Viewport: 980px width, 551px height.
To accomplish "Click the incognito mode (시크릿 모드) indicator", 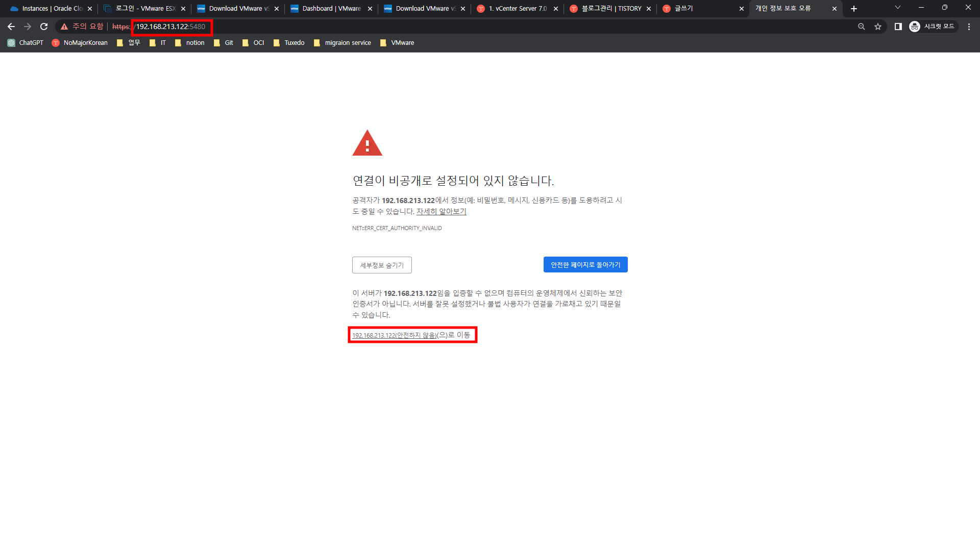I will 933,27.
